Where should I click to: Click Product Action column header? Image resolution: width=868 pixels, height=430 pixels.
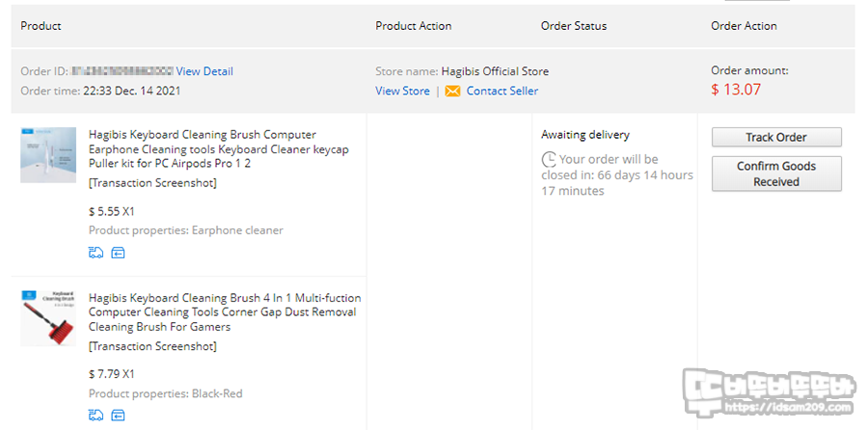point(414,26)
